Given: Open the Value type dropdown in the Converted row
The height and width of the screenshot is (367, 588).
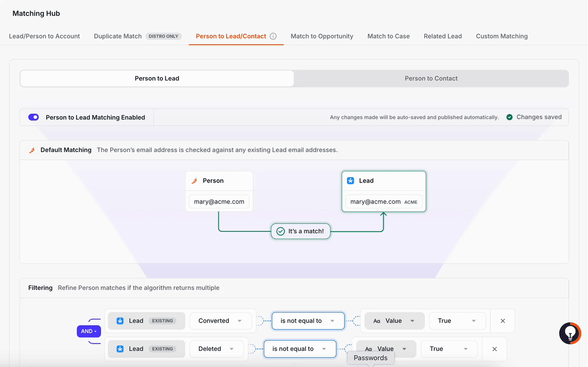Looking at the screenshot, I should point(394,321).
